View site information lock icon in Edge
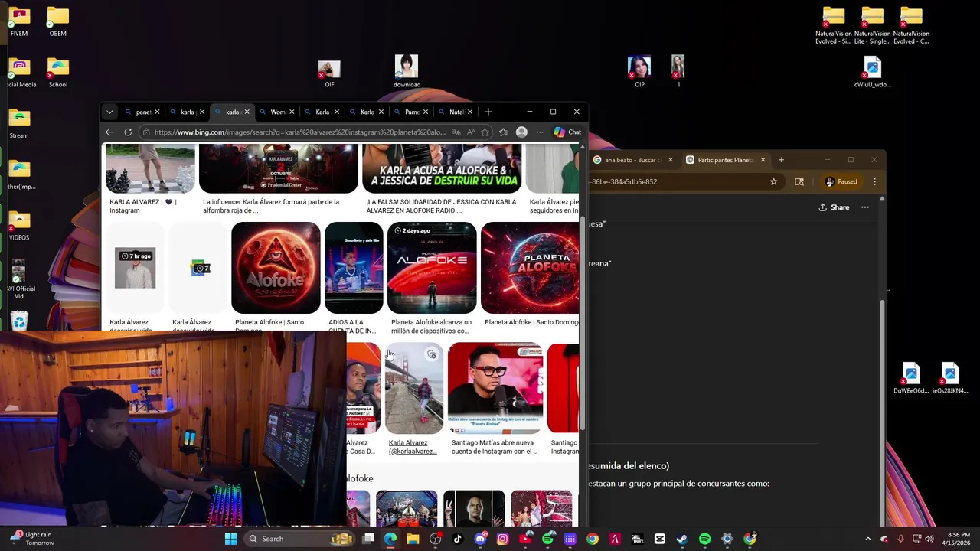 (x=145, y=132)
